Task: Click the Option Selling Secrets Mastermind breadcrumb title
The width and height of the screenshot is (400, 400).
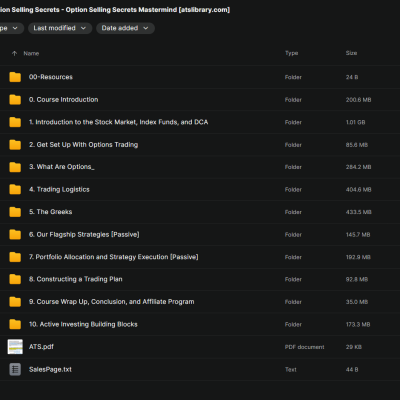Action: [115, 10]
